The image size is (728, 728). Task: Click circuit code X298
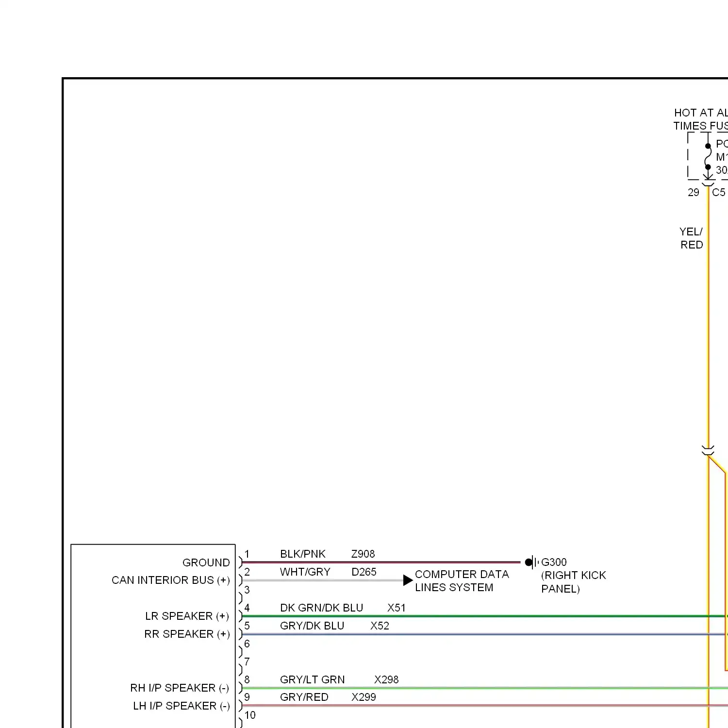386,679
